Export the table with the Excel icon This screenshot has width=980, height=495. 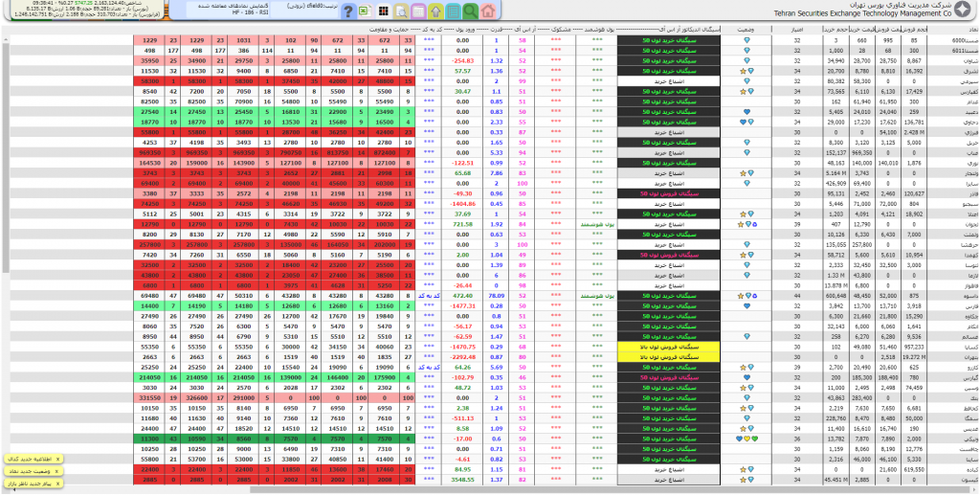point(367,11)
